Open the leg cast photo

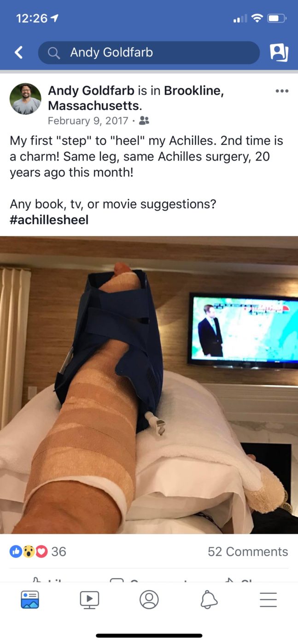(149, 385)
